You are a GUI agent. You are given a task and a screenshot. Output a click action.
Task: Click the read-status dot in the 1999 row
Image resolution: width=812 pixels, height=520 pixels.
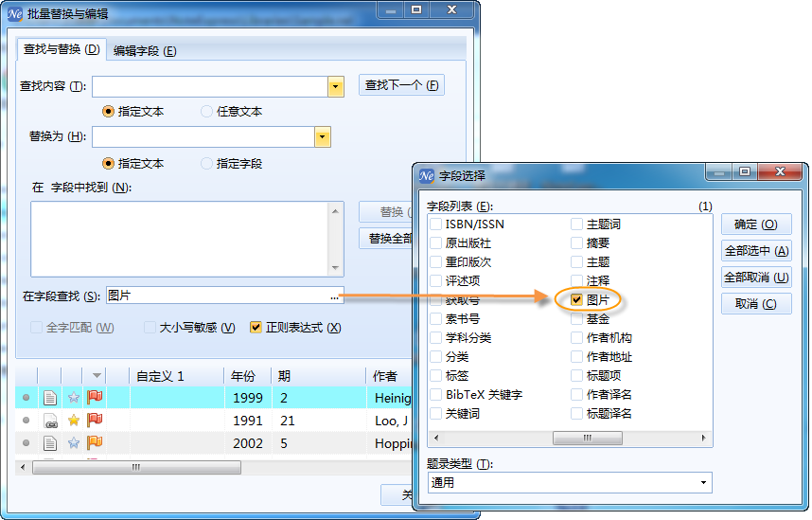pyautogui.click(x=26, y=398)
